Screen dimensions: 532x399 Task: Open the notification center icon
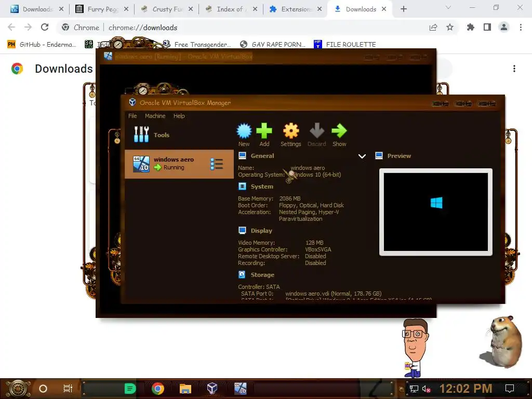(x=509, y=389)
